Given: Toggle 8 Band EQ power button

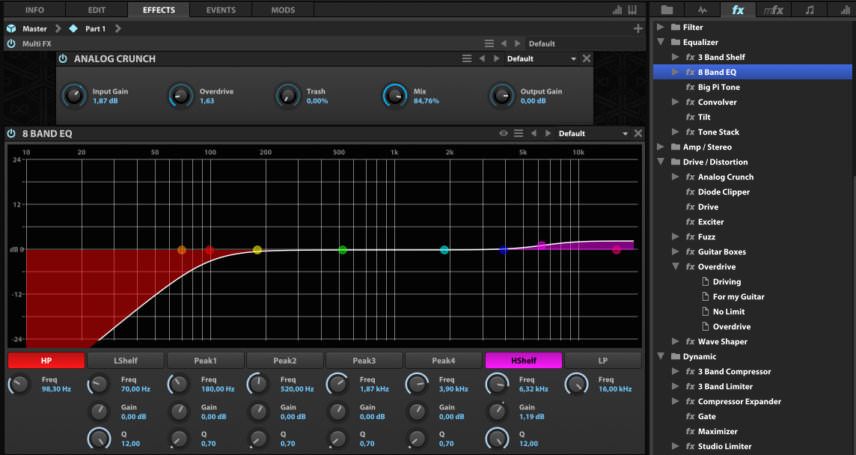Looking at the screenshot, I should tap(11, 133).
